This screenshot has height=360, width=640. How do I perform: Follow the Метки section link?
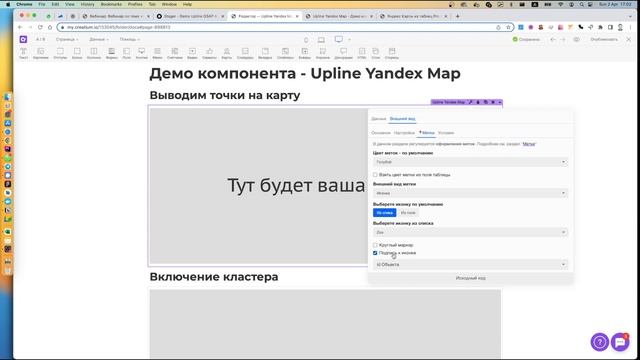[x=529, y=144]
